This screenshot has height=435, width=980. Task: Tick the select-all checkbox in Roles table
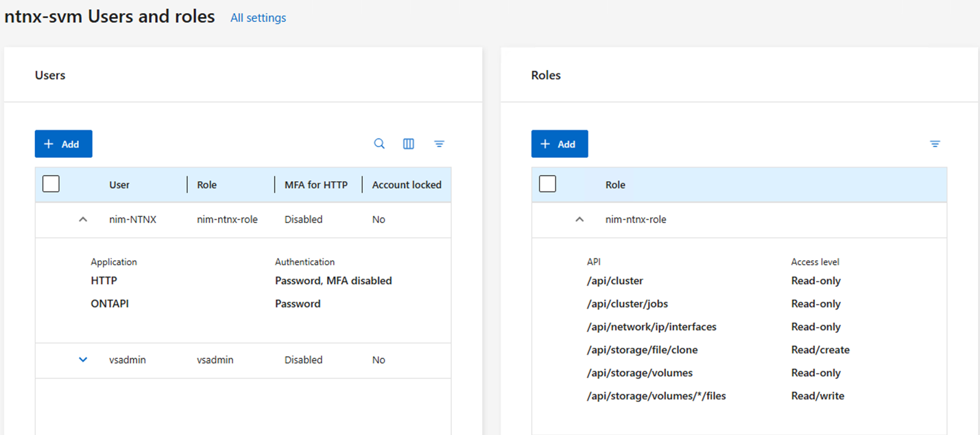point(547,184)
